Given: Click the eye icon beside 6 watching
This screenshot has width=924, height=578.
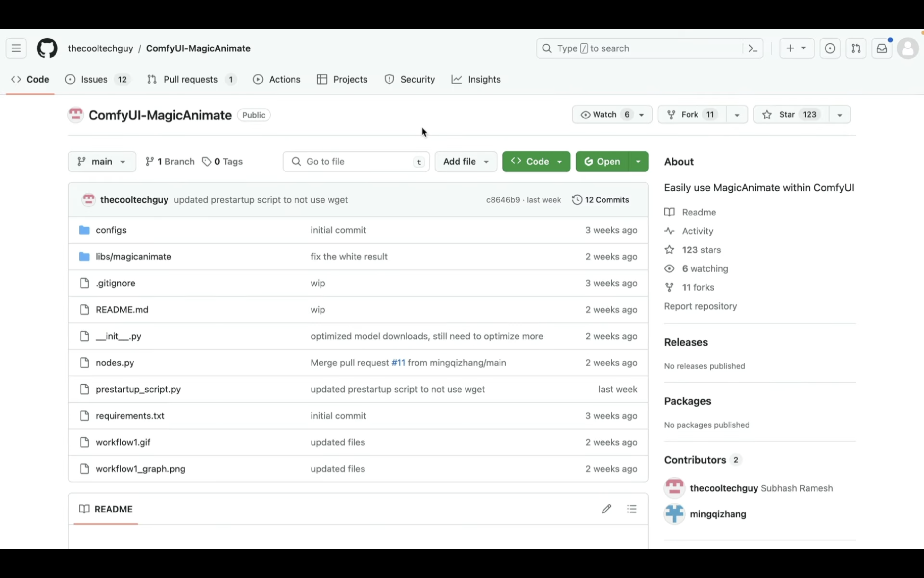Looking at the screenshot, I should pos(669,268).
